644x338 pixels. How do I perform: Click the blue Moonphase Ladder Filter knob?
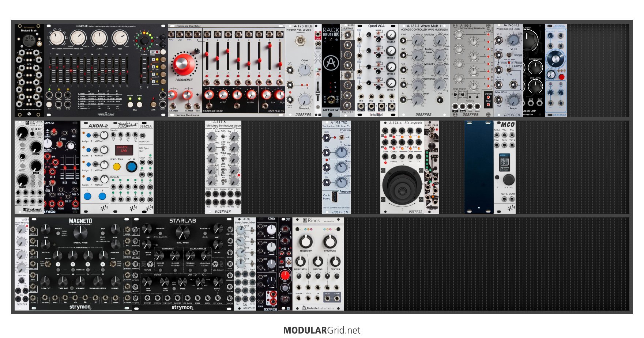click(x=555, y=59)
